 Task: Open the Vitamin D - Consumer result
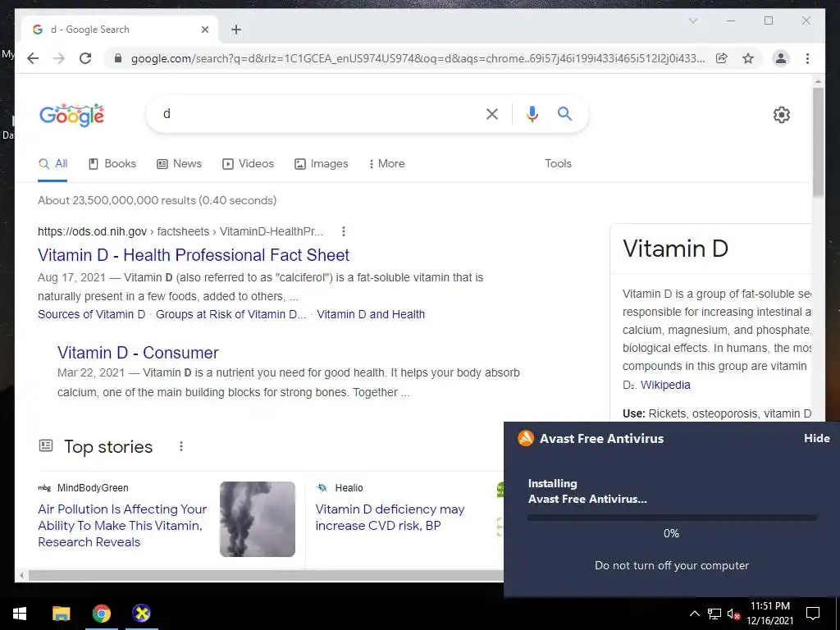tap(138, 353)
